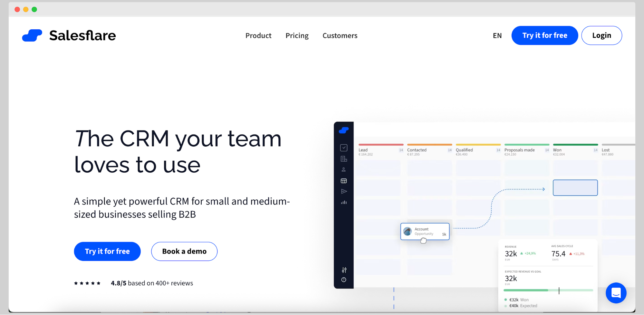Click the Lost column header
Image resolution: width=644 pixels, height=315 pixels.
(x=606, y=150)
